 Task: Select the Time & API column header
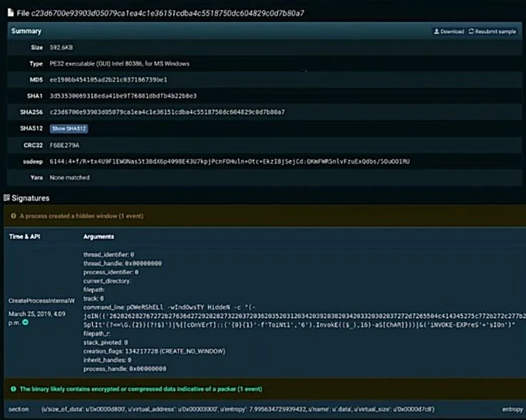[x=24, y=237]
